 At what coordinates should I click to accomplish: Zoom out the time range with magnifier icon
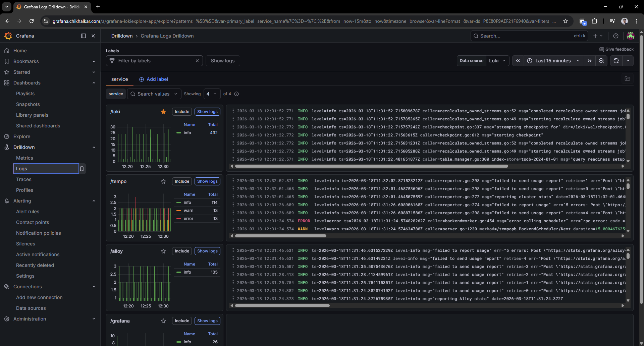tap(601, 61)
